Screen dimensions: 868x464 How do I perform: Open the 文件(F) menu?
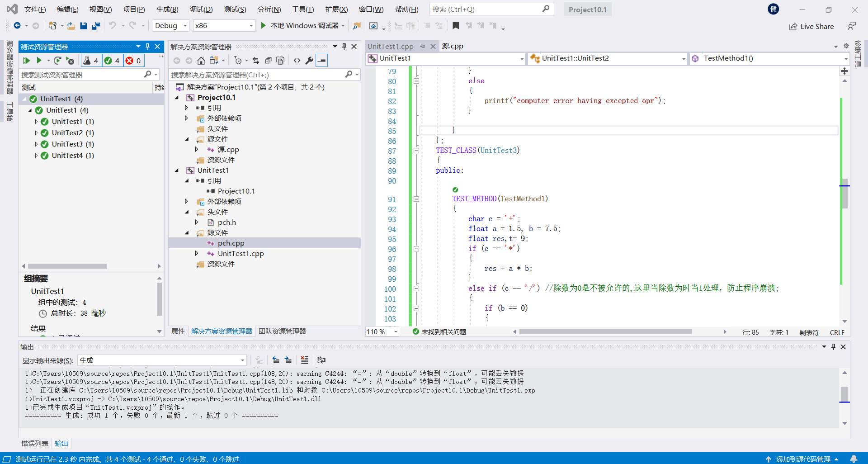(x=35, y=9)
